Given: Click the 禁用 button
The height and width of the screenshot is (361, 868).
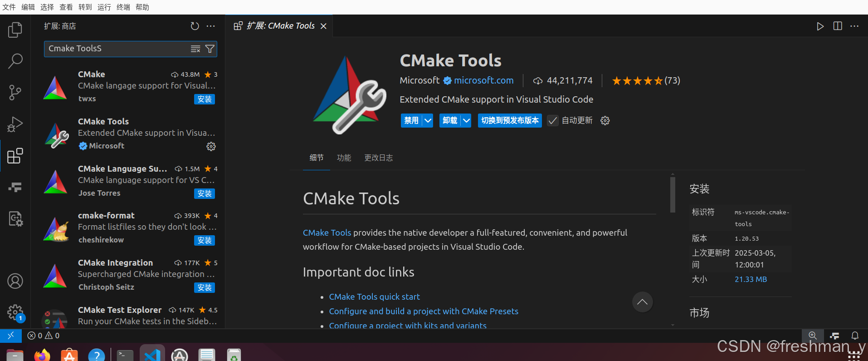Looking at the screenshot, I should pos(411,120).
